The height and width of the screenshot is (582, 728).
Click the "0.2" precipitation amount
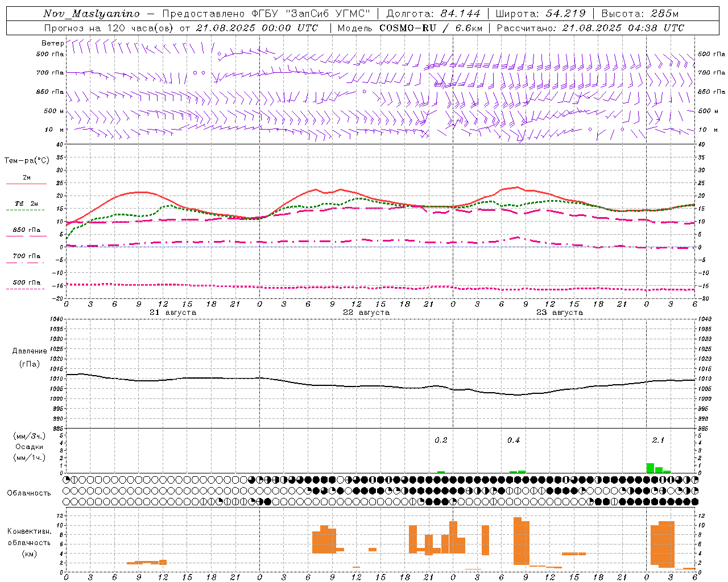pos(441,440)
